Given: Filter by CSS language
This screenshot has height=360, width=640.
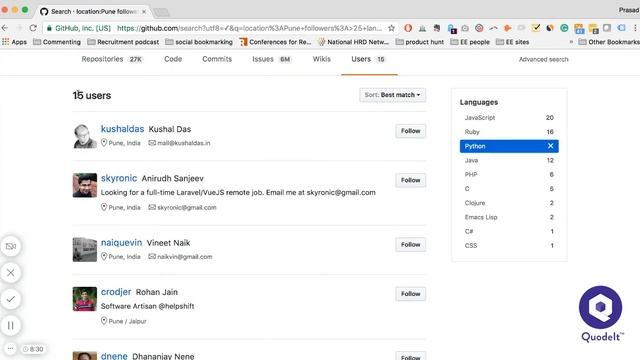Looking at the screenshot, I should pyautogui.click(x=509, y=245).
